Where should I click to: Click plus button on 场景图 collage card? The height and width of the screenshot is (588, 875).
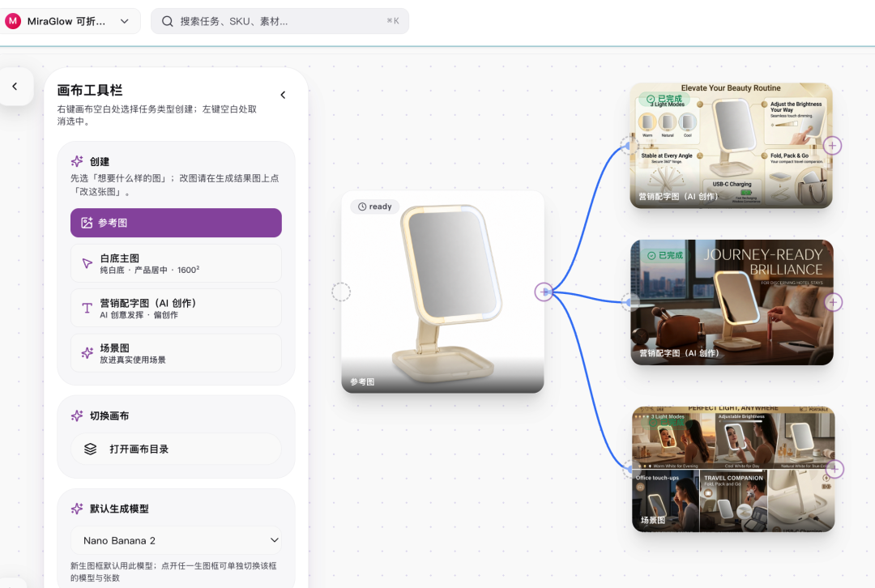click(x=834, y=469)
